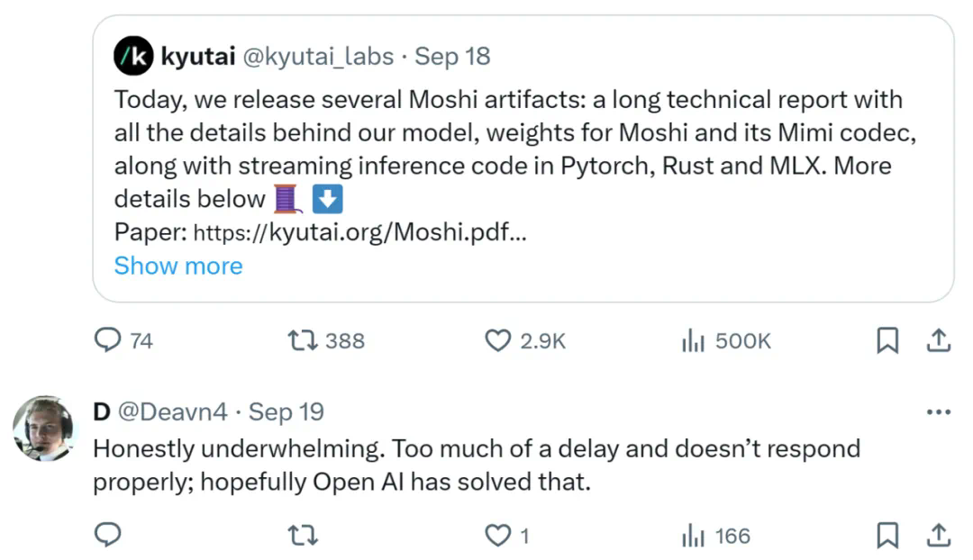Open the @Deavn4 handle
Image resolution: width=973 pixels, height=560 pixels.
tap(171, 412)
